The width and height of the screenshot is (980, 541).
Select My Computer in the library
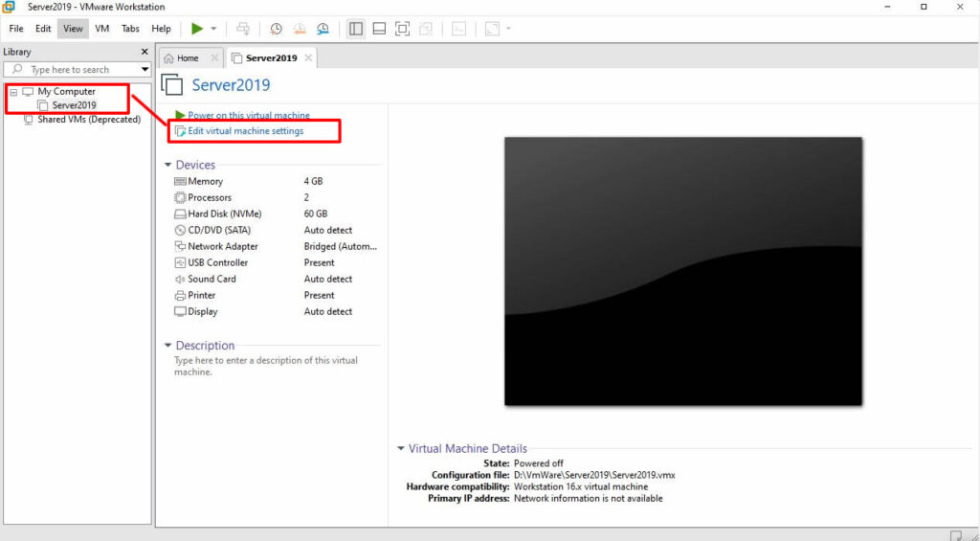pyautogui.click(x=66, y=91)
